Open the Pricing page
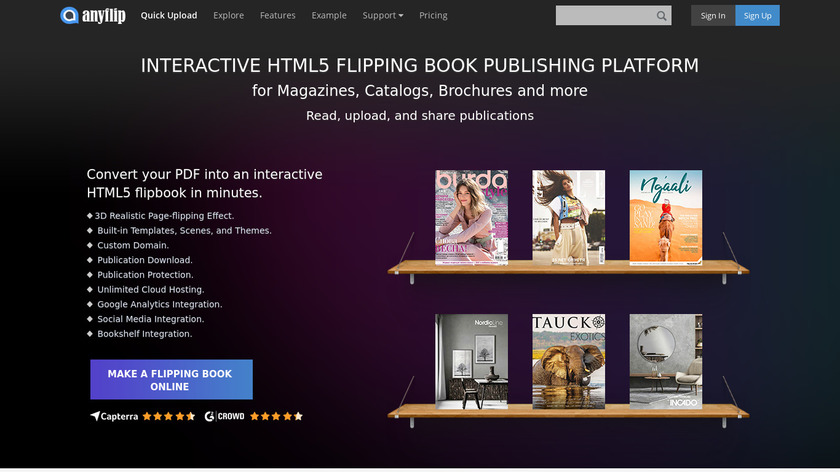Image resolution: width=840 pixels, height=472 pixels. 433,16
